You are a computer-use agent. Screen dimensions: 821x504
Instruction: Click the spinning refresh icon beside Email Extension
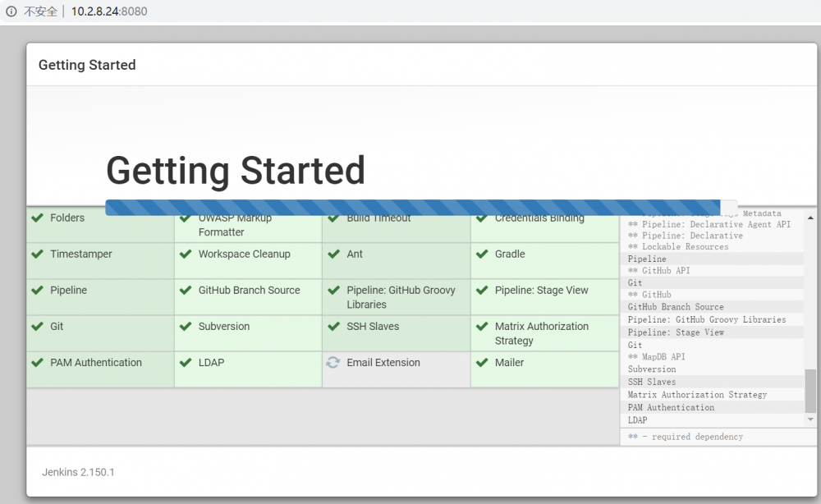(x=333, y=363)
